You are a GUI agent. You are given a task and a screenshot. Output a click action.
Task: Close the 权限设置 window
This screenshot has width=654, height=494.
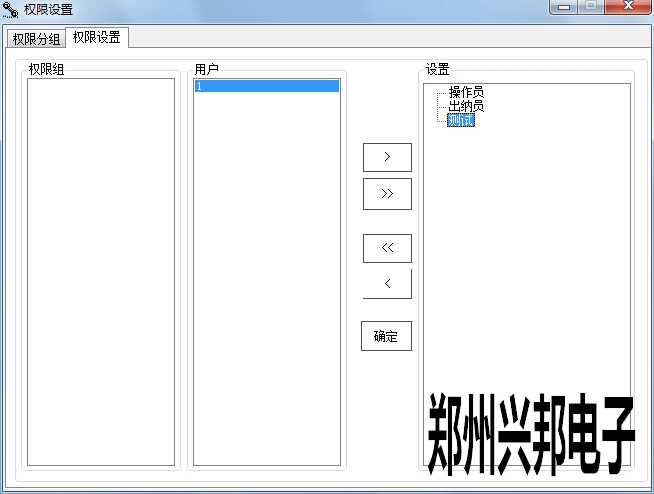[628, 7]
